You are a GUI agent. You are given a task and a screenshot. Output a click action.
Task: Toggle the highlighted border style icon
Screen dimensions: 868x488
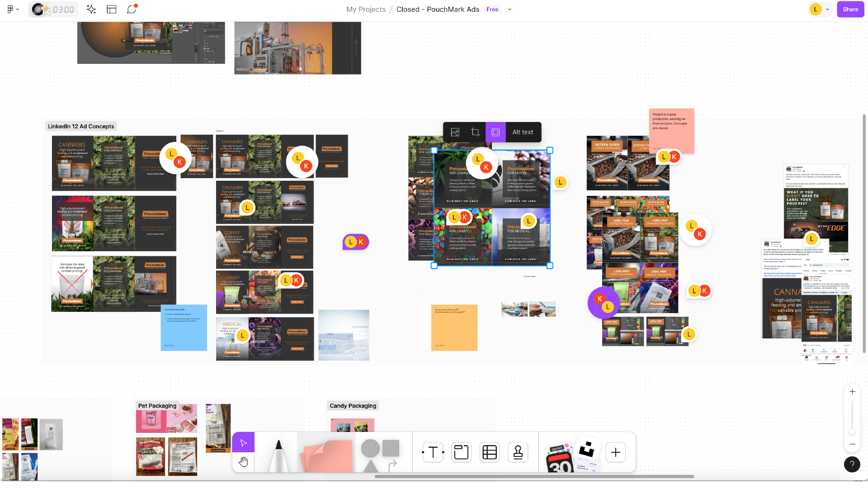(x=495, y=132)
